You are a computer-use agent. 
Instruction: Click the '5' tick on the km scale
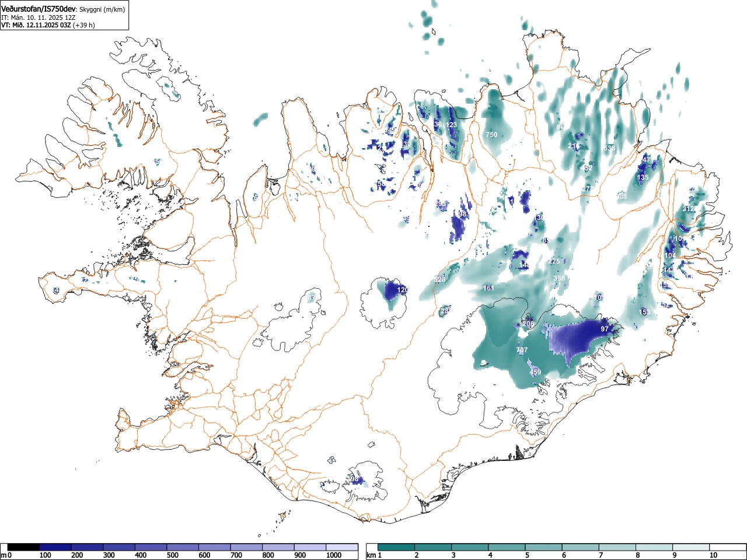[527, 555]
